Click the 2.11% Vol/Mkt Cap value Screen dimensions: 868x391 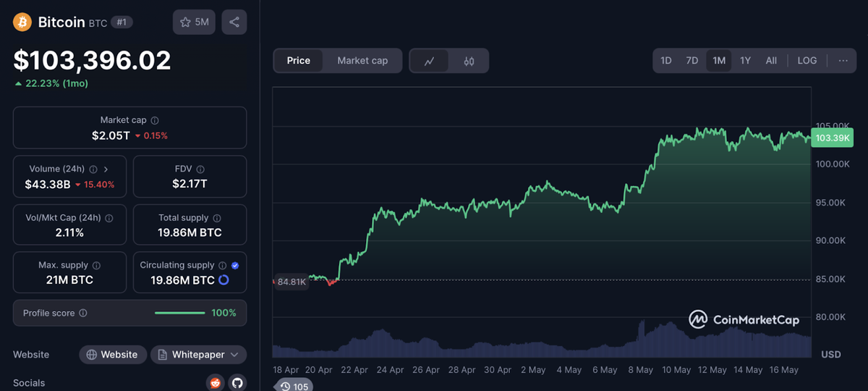click(69, 232)
